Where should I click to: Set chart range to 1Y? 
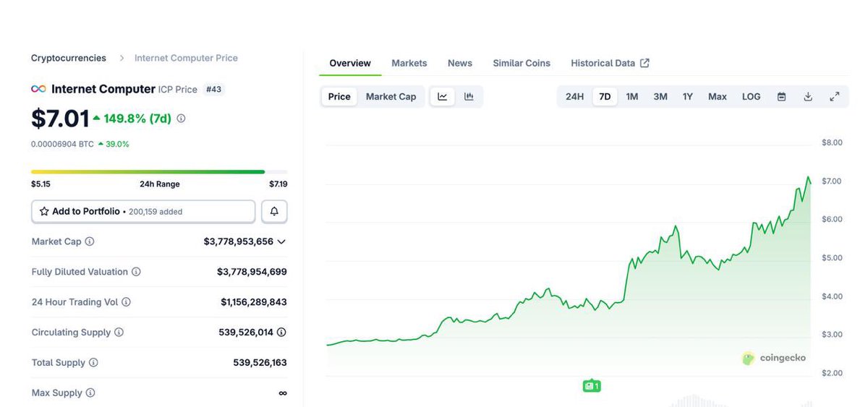tap(688, 97)
